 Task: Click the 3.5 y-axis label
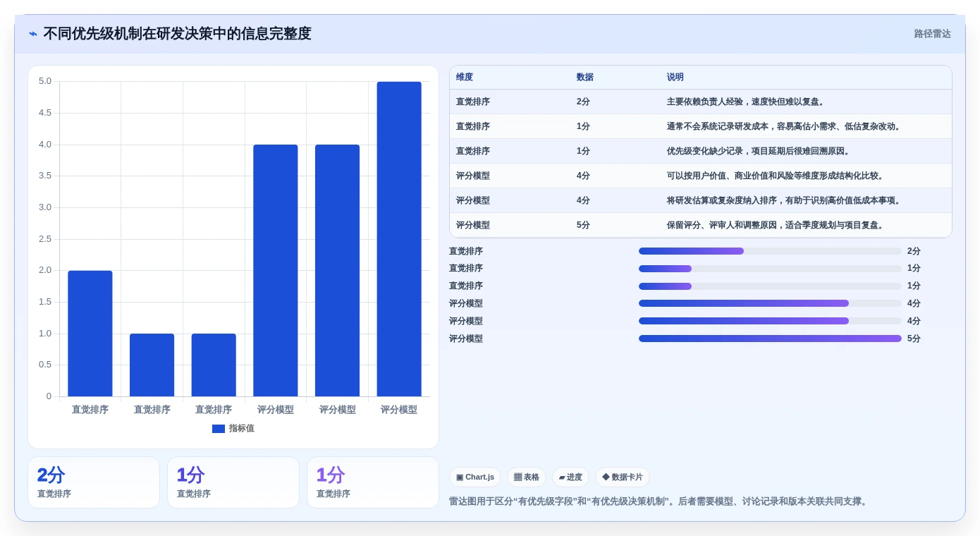tap(45, 176)
